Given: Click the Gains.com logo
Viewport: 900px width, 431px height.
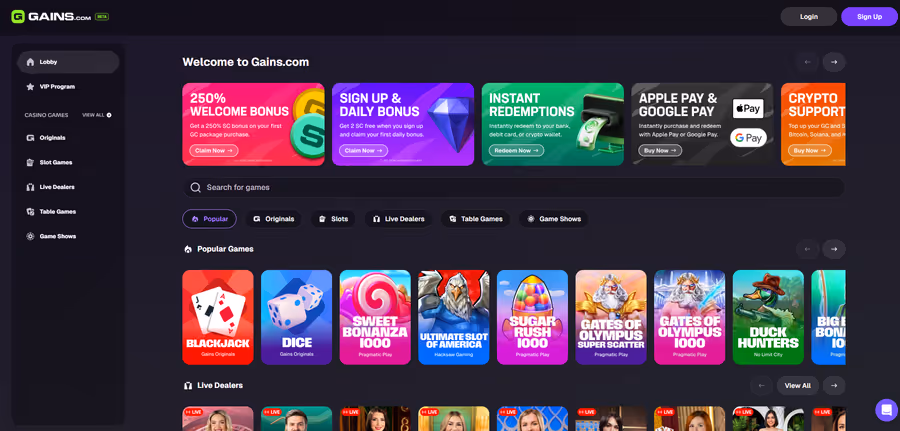Looking at the screenshot, I should click(x=51, y=17).
